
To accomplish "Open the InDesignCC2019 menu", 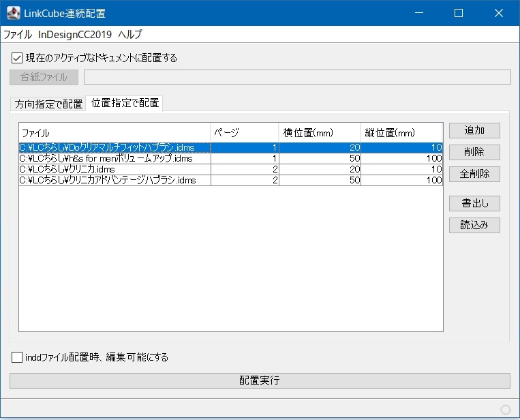I will point(75,34).
